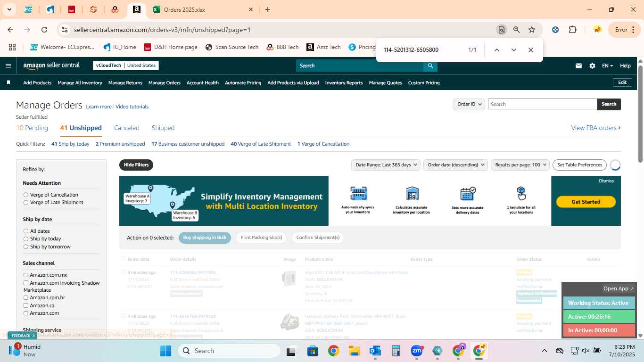This screenshot has height=362, width=644.
Task: Show hidden system tray icons
Action: click(544, 351)
